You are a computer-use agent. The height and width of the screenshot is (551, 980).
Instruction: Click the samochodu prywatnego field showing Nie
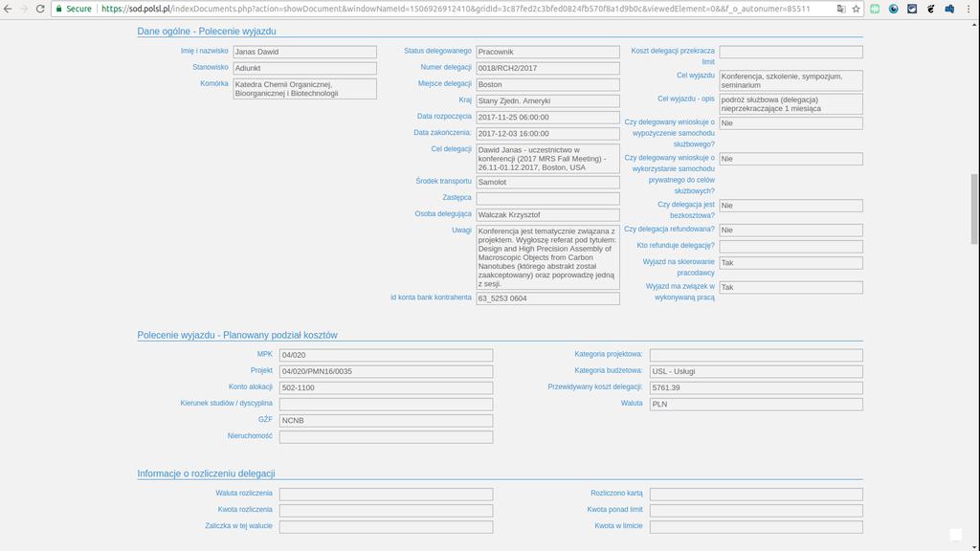[791, 159]
